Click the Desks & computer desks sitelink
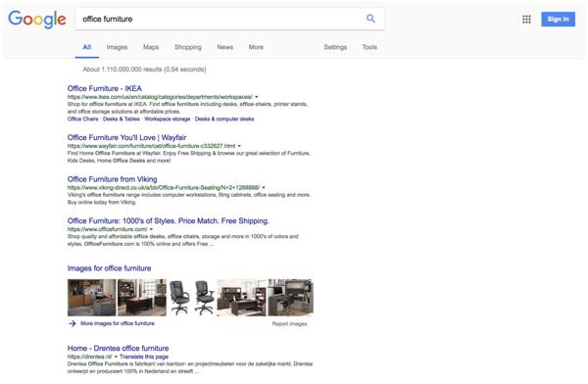 (224, 119)
